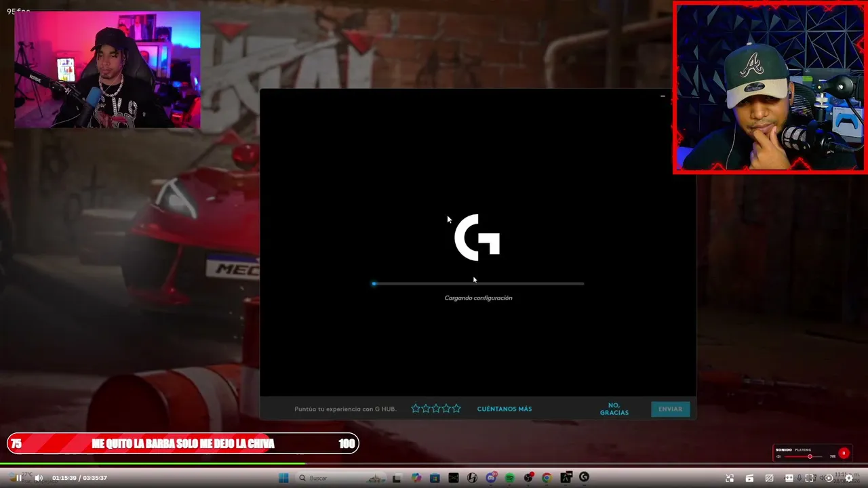Viewport: 868px width, 488px height.
Task: Adjust the SONIDO volume slider
Action: 804,456
